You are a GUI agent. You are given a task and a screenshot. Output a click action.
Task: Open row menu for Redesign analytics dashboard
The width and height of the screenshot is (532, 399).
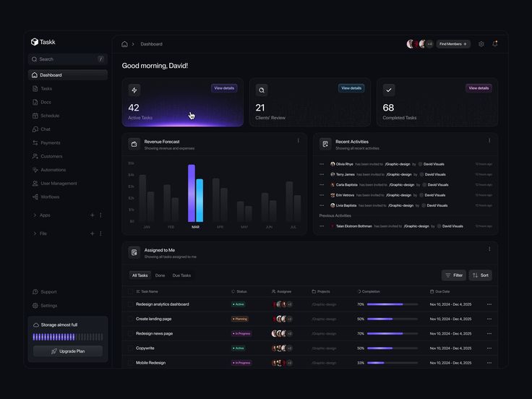[489, 304]
